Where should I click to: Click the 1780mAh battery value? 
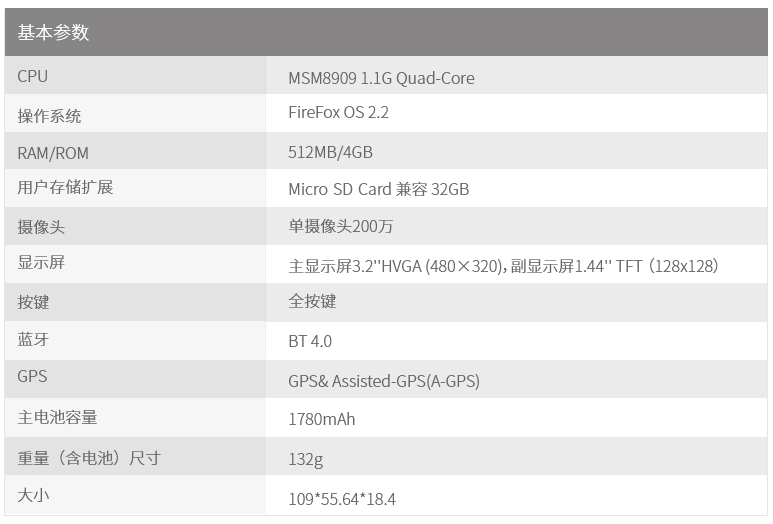click(x=322, y=419)
